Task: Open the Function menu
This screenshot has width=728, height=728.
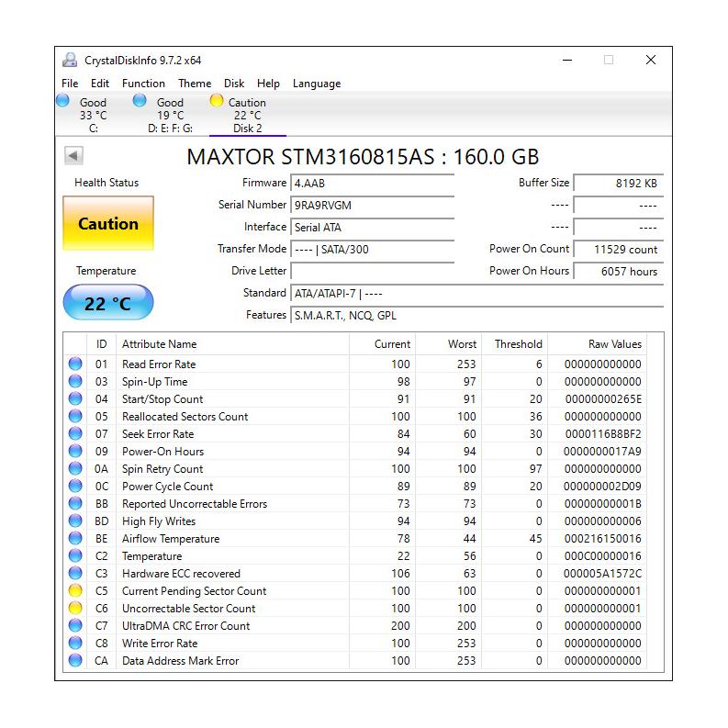Action: 143,84
